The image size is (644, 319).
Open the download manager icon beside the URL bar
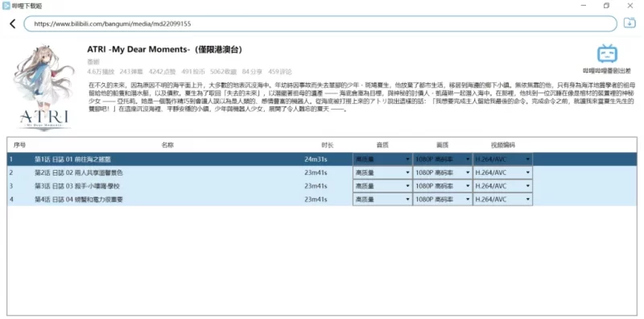click(630, 23)
